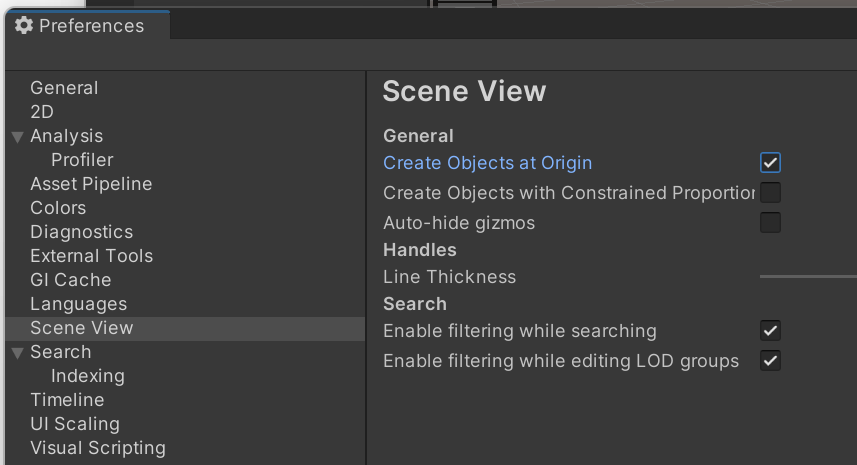Disable filtering while searching checkbox
The height and width of the screenshot is (465, 857).
coord(770,331)
